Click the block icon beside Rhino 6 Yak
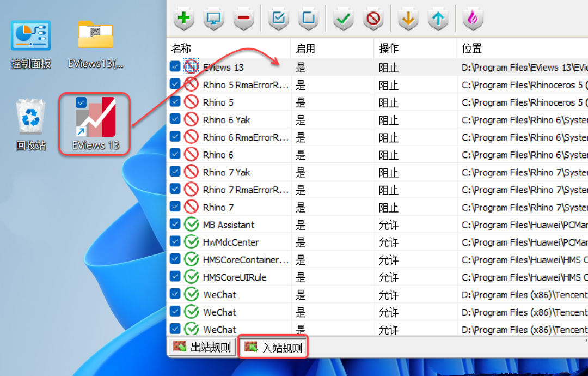This screenshot has width=588, height=376. pyautogui.click(x=191, y=119)
